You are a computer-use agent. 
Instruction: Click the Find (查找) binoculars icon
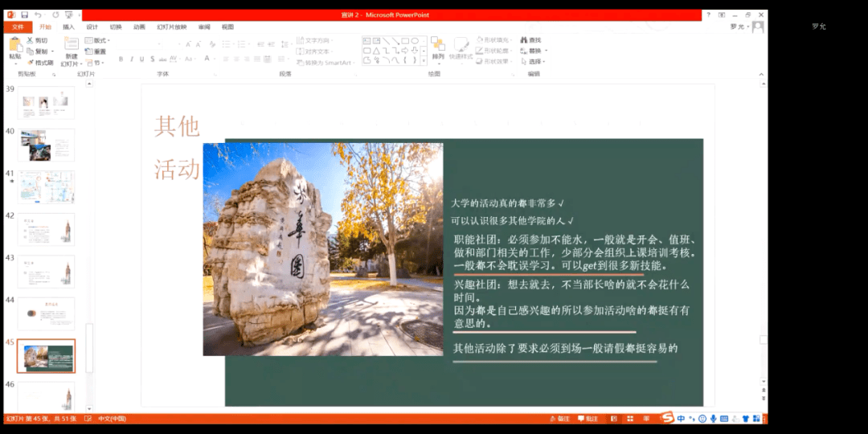click(x=524, y=40)
